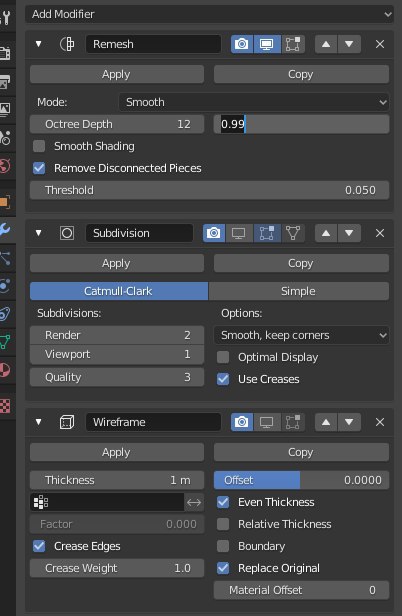Toggle Remesh render visibility camera icon
This screenshot has height=616, width=402.
pos(242,44)
